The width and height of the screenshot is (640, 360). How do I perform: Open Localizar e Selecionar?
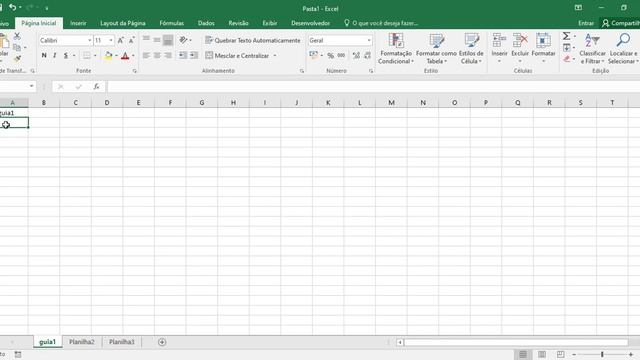[623, 49]
